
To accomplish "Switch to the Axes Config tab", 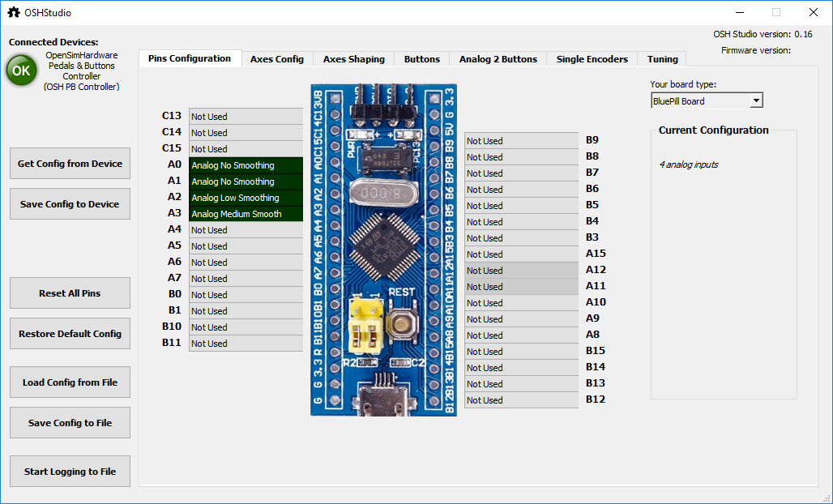I will click(277, 59).
